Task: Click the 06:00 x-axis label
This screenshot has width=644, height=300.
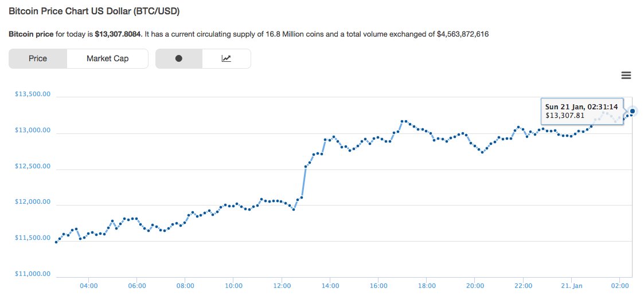Action: (x=136, y=285)
